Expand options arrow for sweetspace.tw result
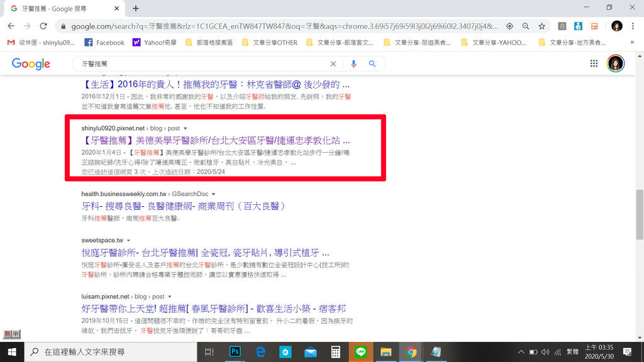644x362 pixels. coord(128,241)
